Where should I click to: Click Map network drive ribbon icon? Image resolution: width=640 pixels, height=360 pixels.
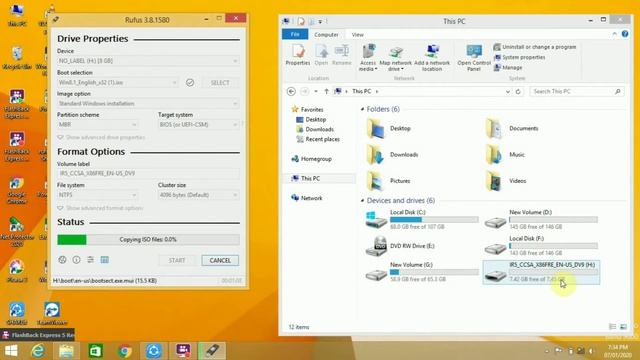click(396, 58)
